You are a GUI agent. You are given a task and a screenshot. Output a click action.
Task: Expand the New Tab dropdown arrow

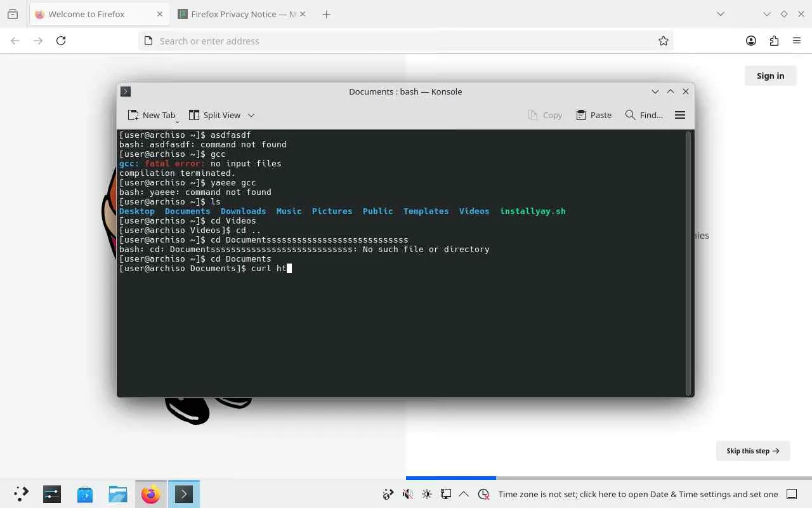(177, 121)
